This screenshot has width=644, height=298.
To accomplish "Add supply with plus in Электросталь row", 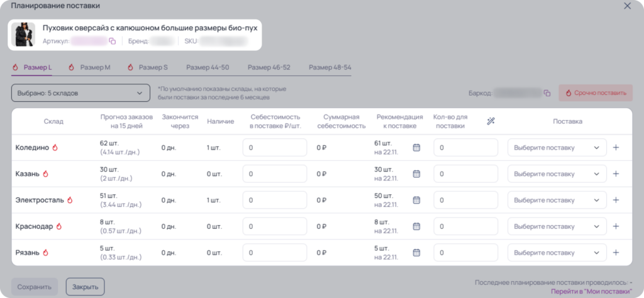I will click(616, 200).
